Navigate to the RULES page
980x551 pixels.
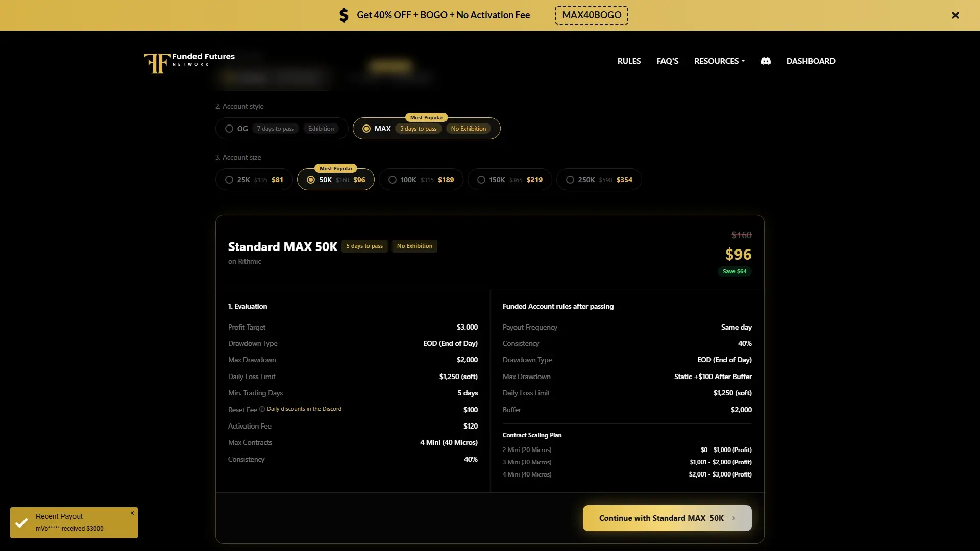628,61
